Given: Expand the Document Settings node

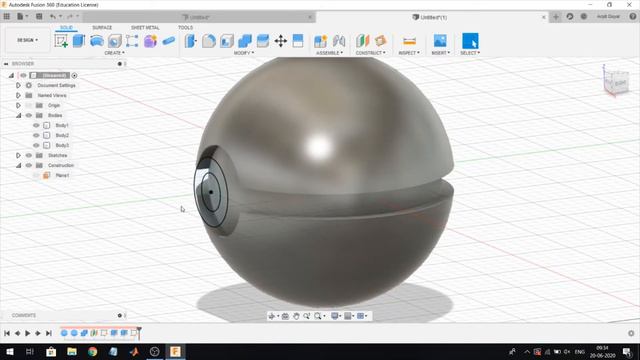Looking at the screenshot, I should click(18, 85).
